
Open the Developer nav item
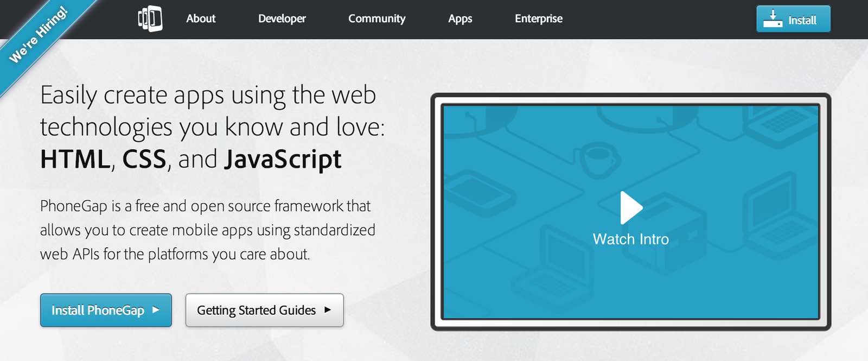click(282, 18)
